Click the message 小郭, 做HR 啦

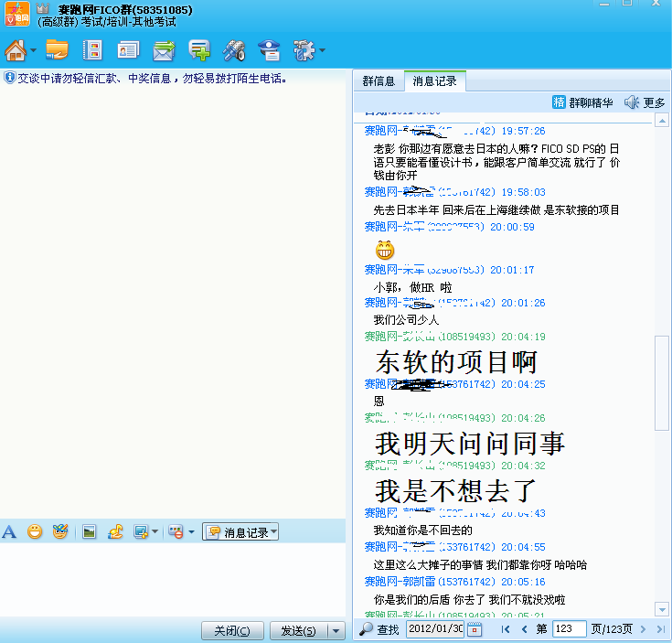point(412,287)
